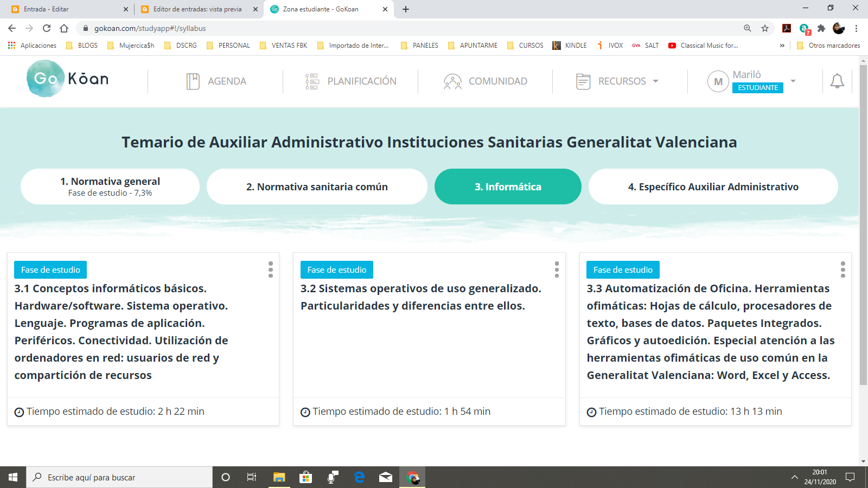Reload the current page

47,28
